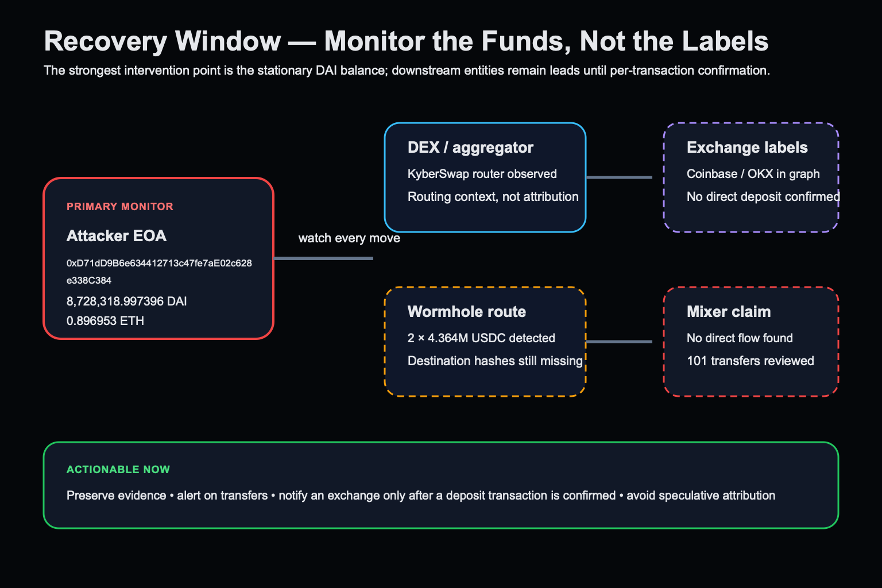Screen dimensions: 882x588
Task: Click the 'watch every move' connector label
Action: [x=349, y=238]
